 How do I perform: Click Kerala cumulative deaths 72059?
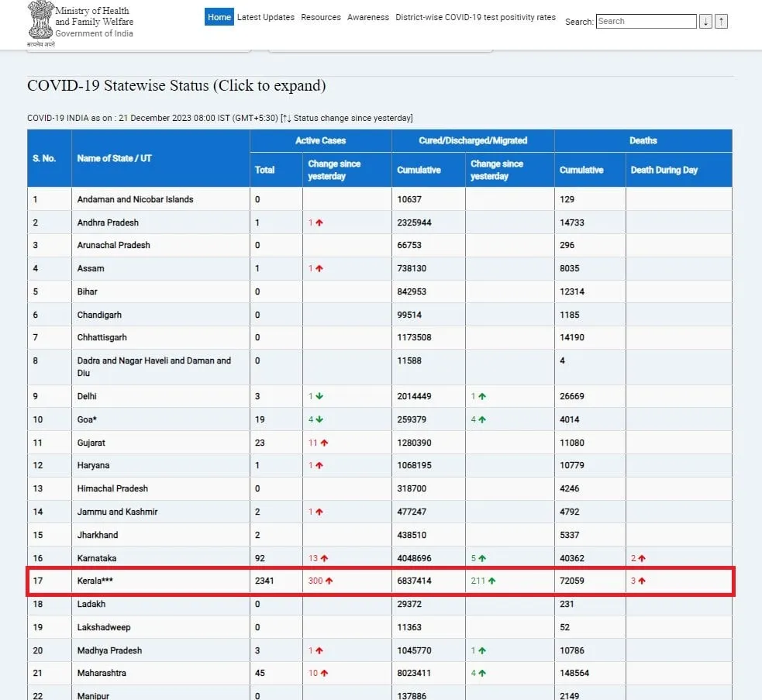coord(572,581)
